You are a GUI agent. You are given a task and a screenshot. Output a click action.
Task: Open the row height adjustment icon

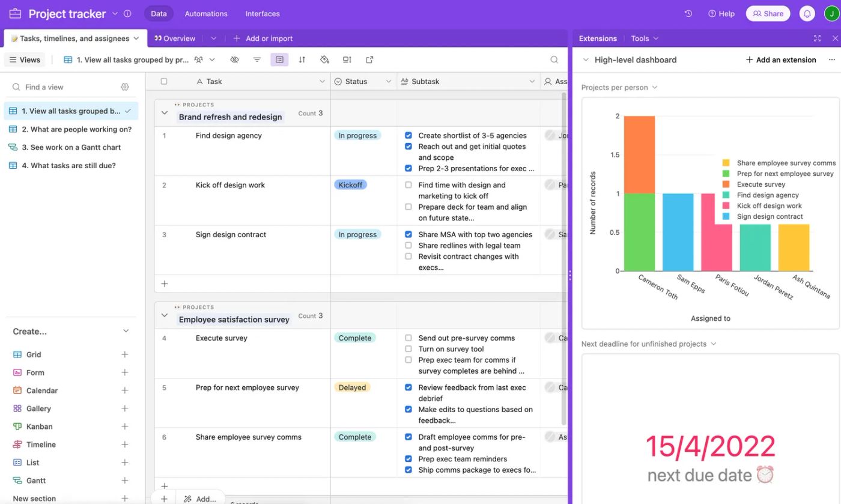(x=347, y=59)
